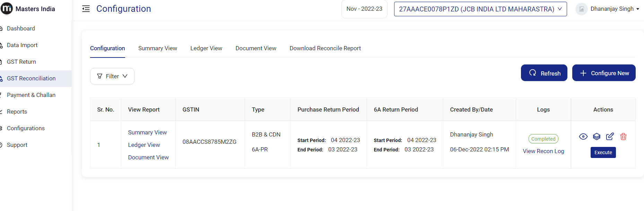
Task: Open the Document View link in row 1
Action: [148, 157]
